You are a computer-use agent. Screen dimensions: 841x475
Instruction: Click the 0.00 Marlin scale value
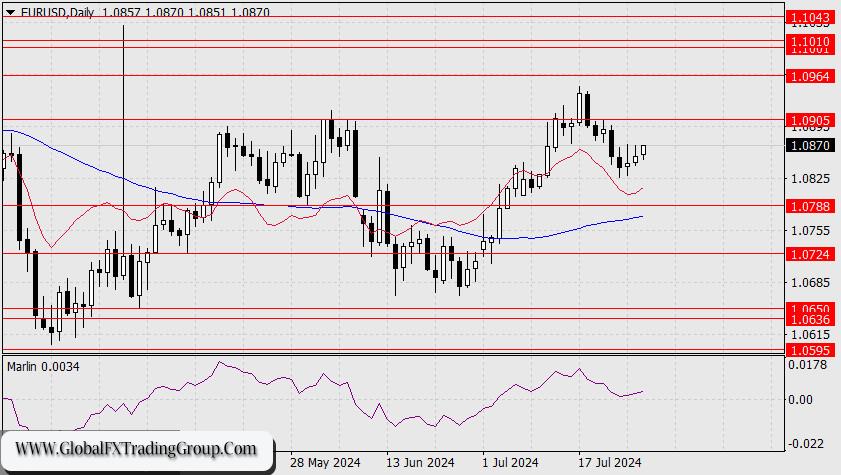tap(800, 399)
